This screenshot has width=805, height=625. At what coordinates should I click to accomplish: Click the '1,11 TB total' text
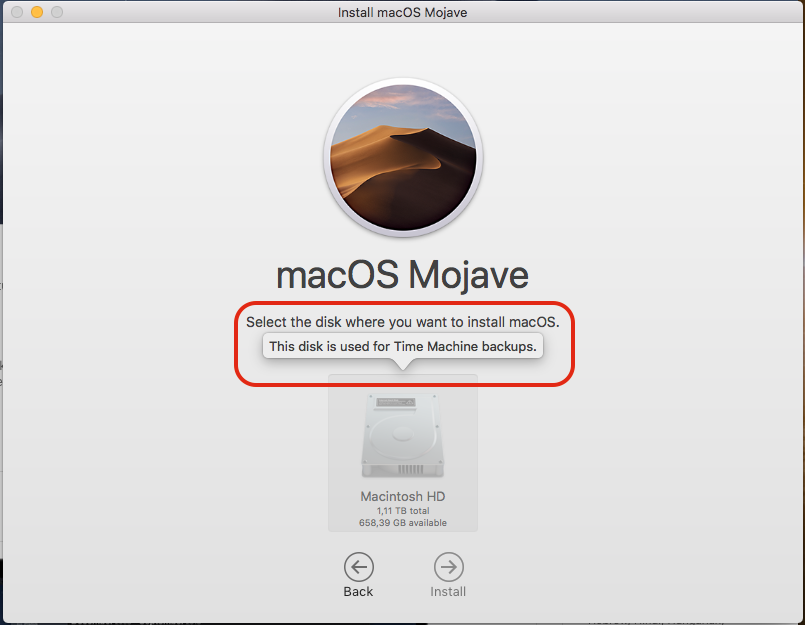point(402,510)
